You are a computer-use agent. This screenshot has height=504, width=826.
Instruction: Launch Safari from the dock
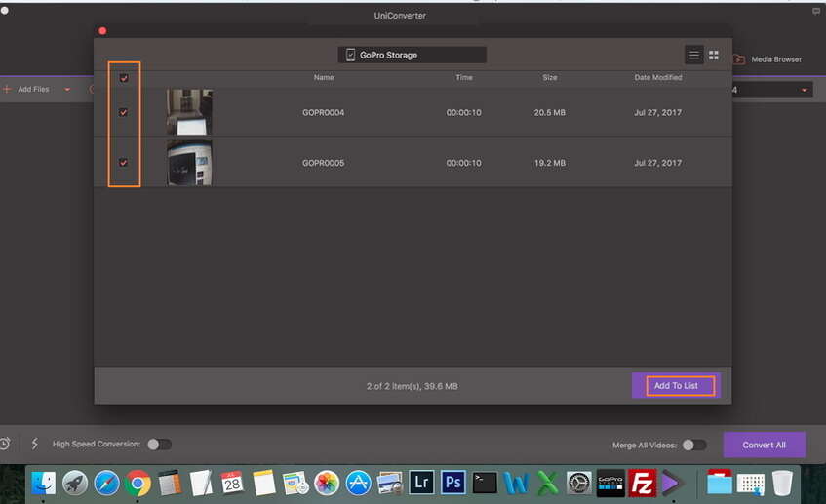pos(106,483)
